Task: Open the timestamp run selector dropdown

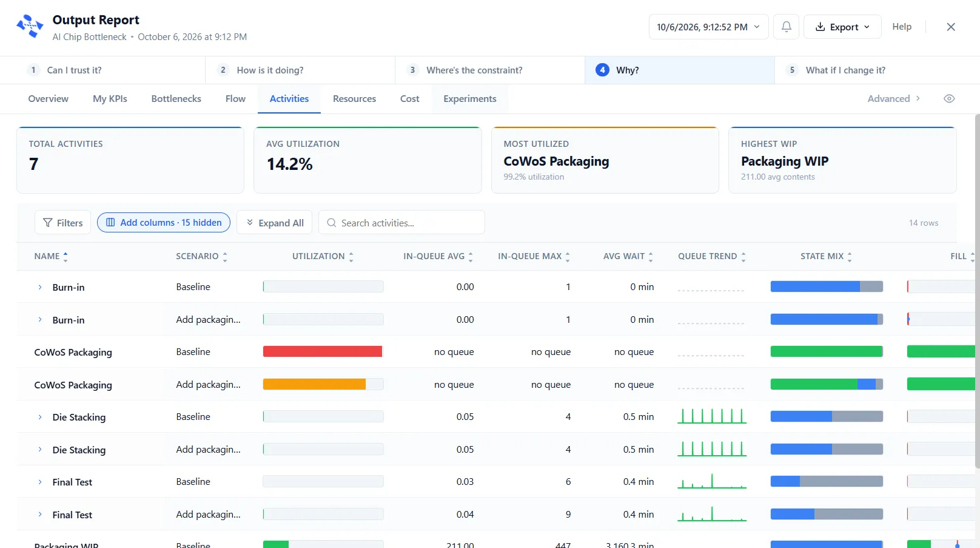Action: click(x=708, y=27)
